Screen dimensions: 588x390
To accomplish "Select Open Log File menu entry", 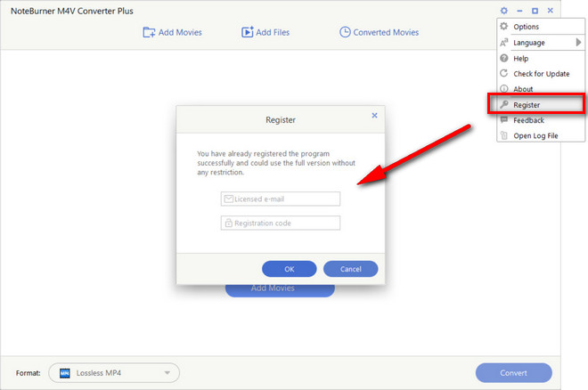I will point(541,135).
